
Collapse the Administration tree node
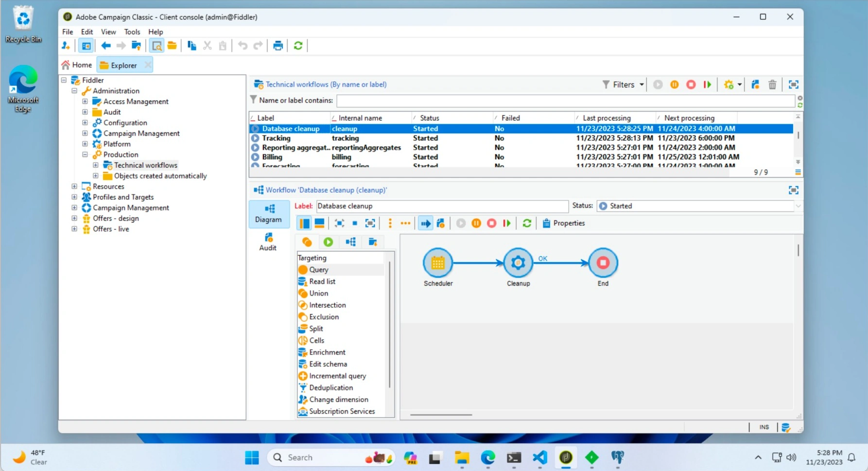click(x=74, y=91)
